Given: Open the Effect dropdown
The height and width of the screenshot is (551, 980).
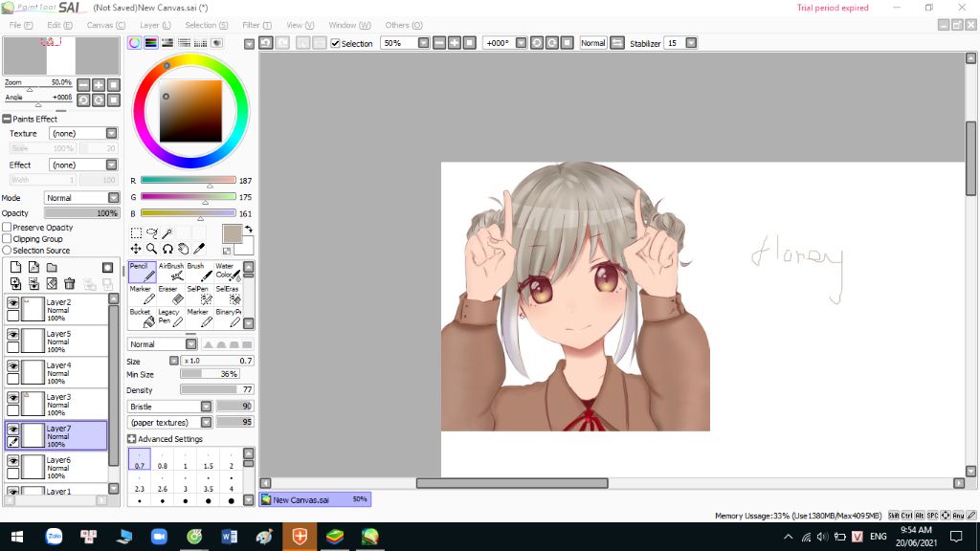Looking at the screenshot, I should 83,165.
